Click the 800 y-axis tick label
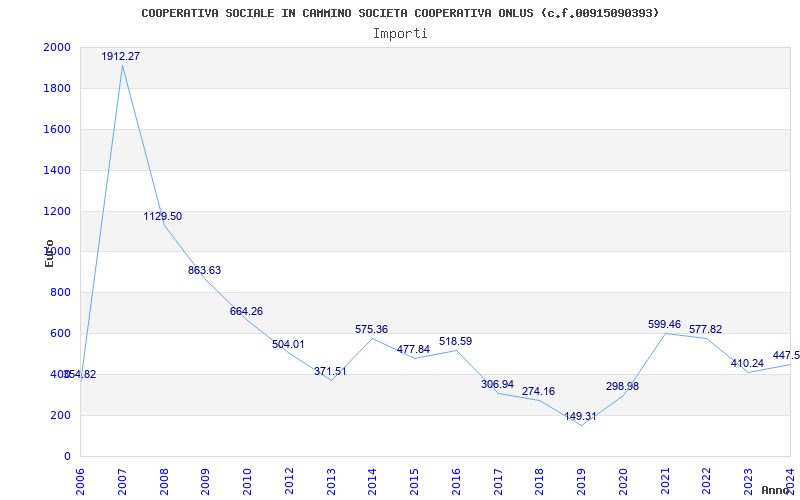This screenshot has width=800, height=500. pos(60,292)
